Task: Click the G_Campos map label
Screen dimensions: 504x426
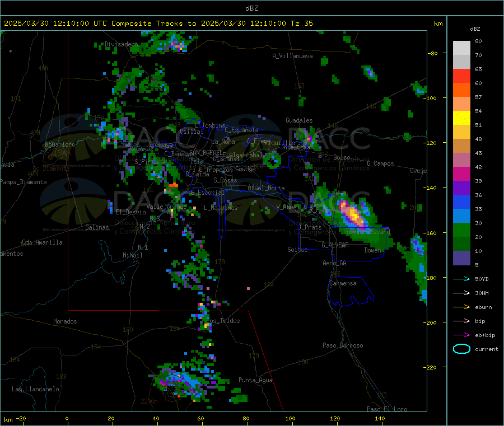Action: tap(380, 163)
